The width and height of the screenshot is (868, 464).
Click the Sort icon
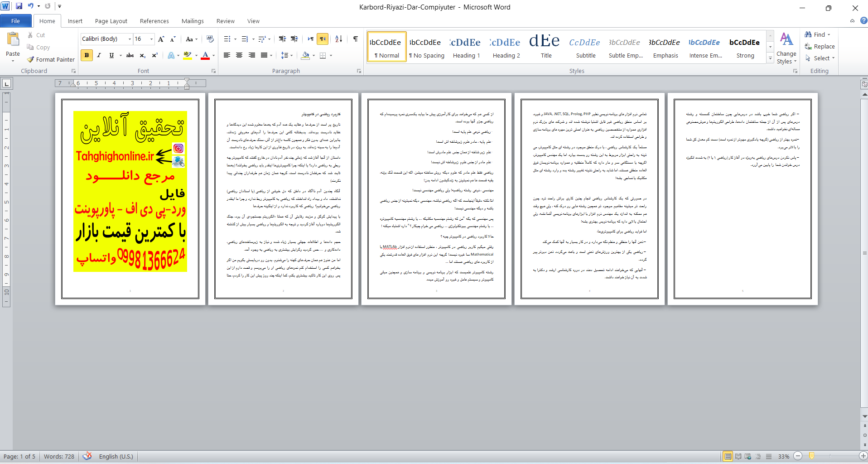click(339, 39)
